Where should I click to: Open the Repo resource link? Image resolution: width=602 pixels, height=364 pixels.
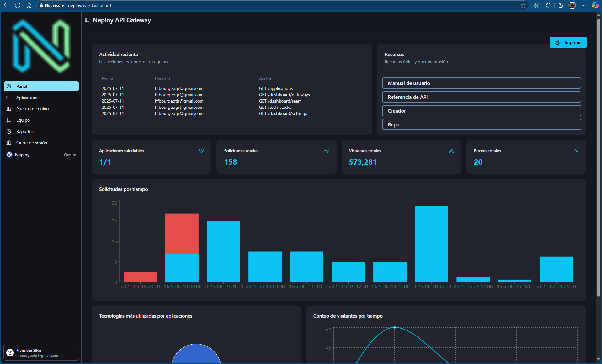[x=482, y=124]
